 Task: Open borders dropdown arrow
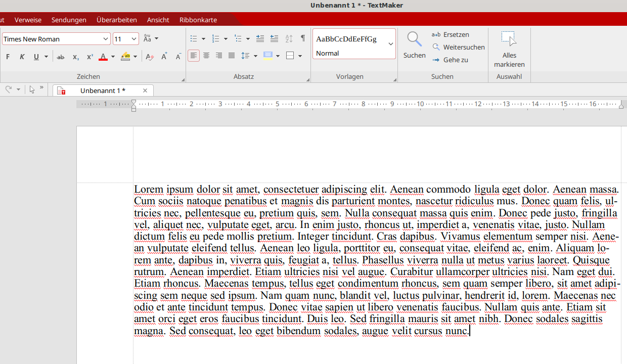tap(300, 56)
